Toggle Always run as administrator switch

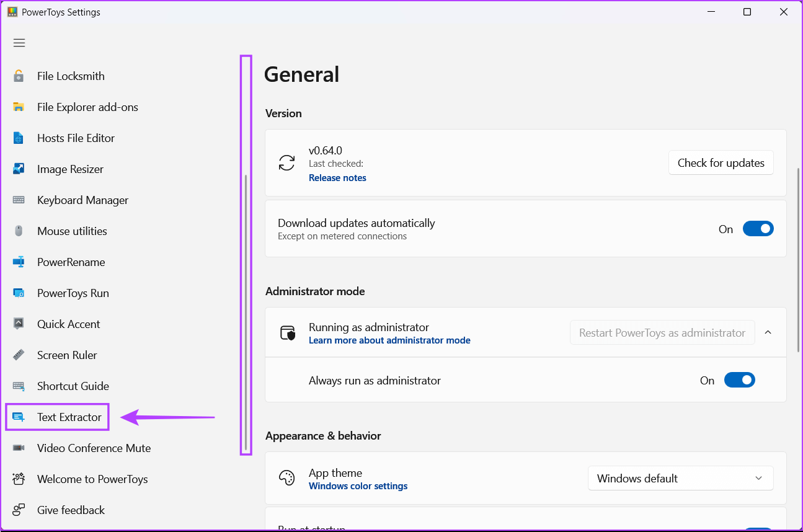coord(740,380)
